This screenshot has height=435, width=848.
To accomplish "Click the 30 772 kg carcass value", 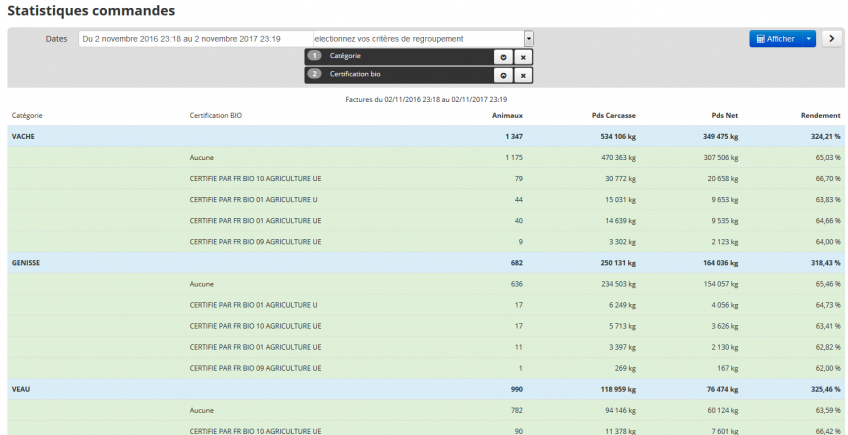I will [621, 179].
